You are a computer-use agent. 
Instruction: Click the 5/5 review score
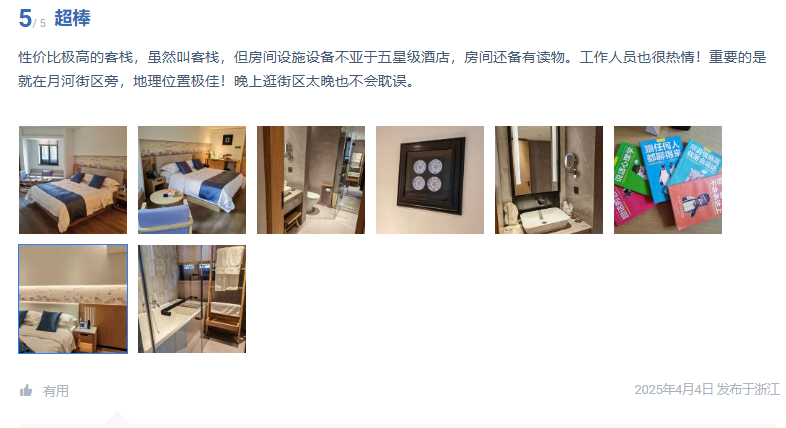coord(32,19)
